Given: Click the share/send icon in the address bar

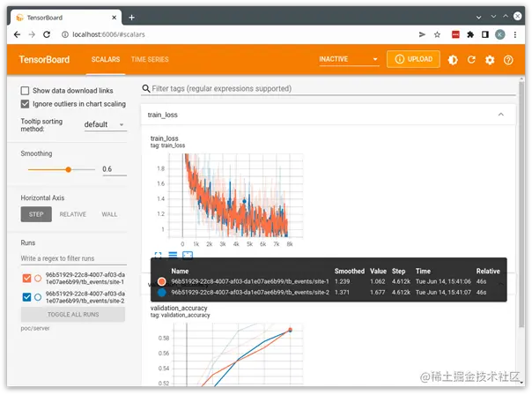Looking at the screenshot, I should (422, 34).
